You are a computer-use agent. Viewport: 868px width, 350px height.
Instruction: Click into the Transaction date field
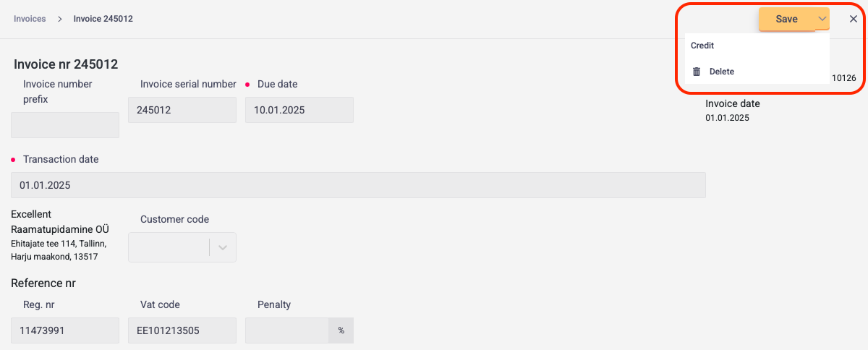pyautogui.click(x=358, y=185)
